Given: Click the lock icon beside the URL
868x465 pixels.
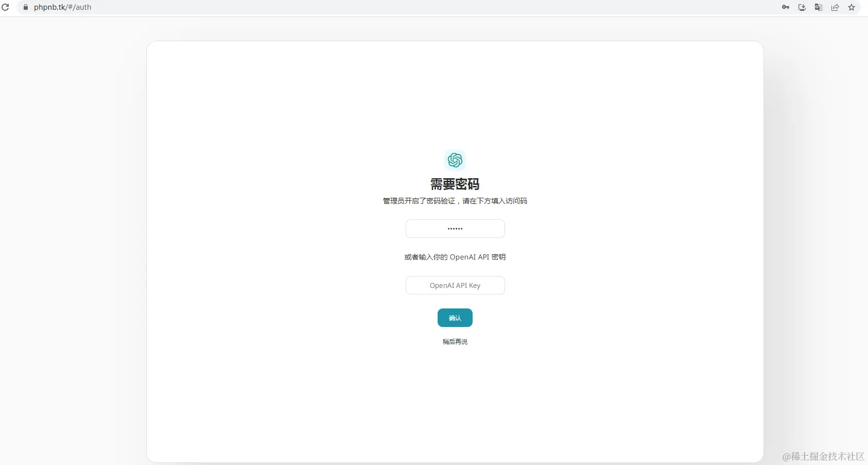Looking at the screenshot, I should coord(26,7).
